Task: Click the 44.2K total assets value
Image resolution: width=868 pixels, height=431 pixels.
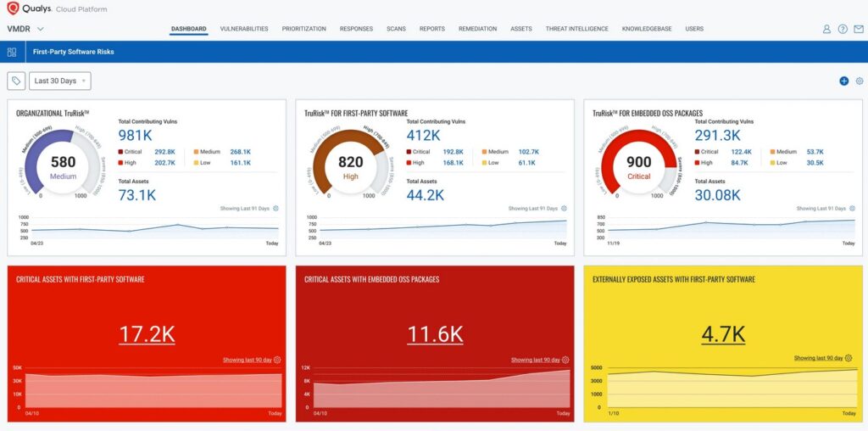Action: [x=426, y=195]
